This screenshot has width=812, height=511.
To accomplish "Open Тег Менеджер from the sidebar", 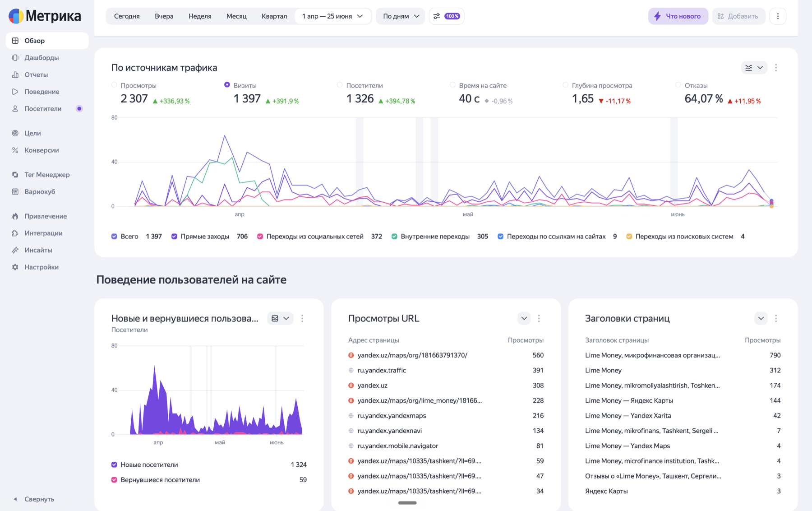I will (47, 175).
